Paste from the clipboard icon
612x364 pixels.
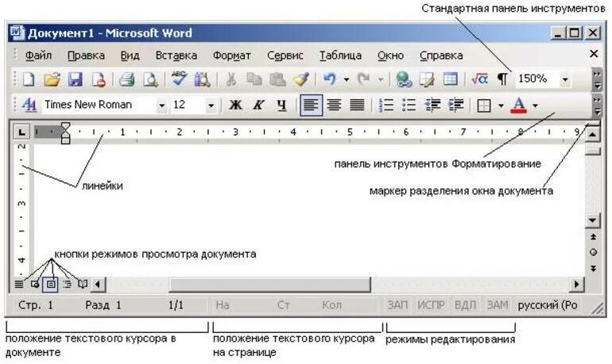tap(277, 79)
